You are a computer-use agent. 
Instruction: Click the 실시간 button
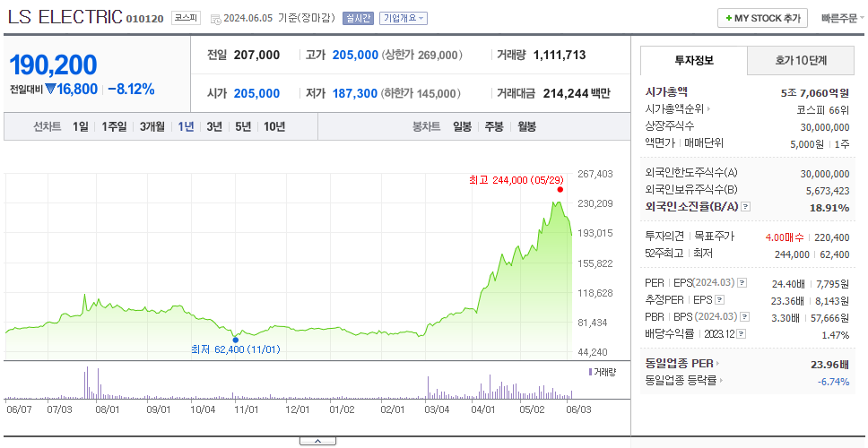pos(358,18)
